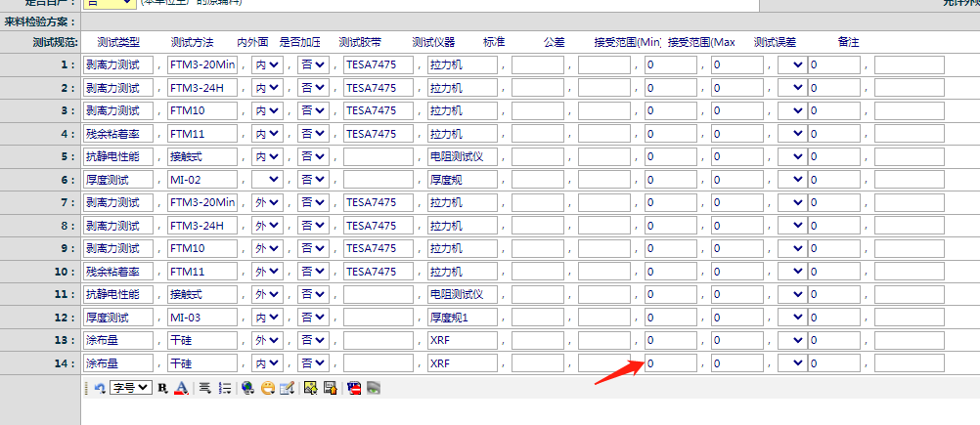Open the paragraph alignment tool
Screen dimensions: 980x425
click(205, 388)
